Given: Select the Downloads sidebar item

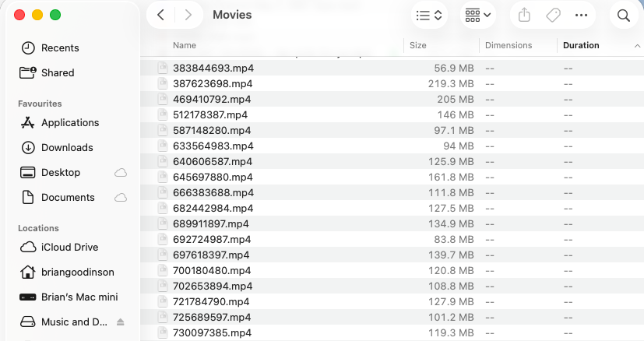Looking at the screenshot, I should click(x=66, y=148).
